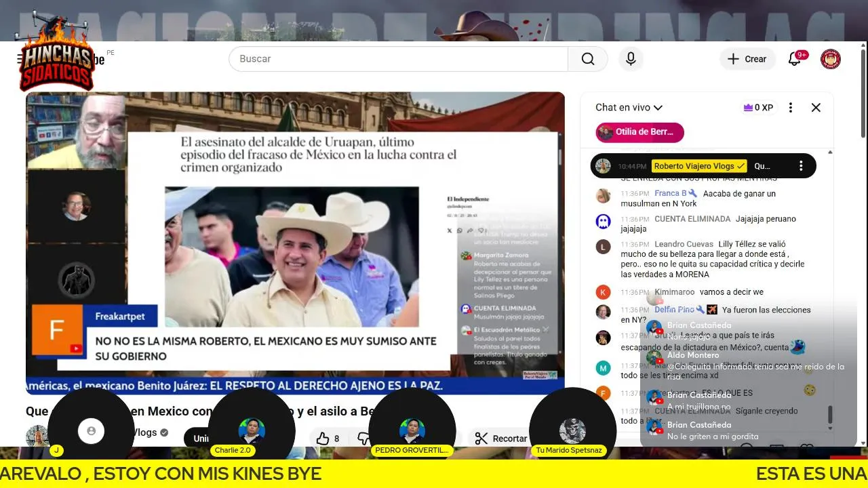This screenshot has width=868, height=488.
Task: Click the chat scroll-up arrow
Action: [x=830, y=152]
